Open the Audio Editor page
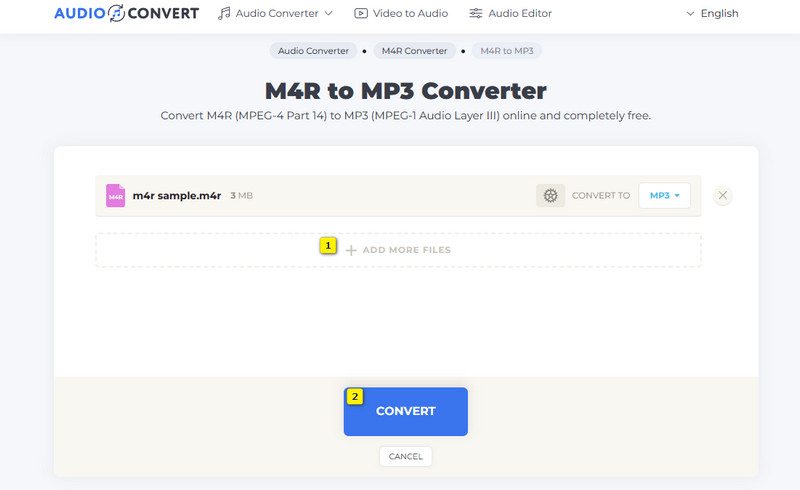Image resolution: width=800 pixels, height=490 pixels. tap(510, 13)
